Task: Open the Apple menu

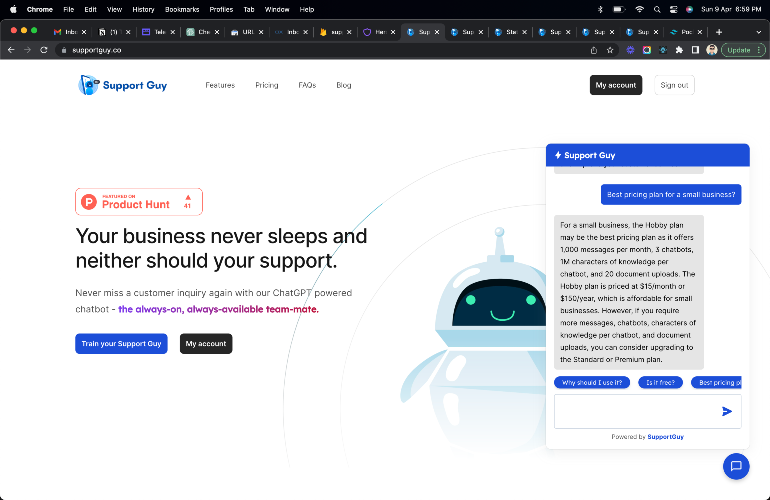Action: [x=13, y=9]
